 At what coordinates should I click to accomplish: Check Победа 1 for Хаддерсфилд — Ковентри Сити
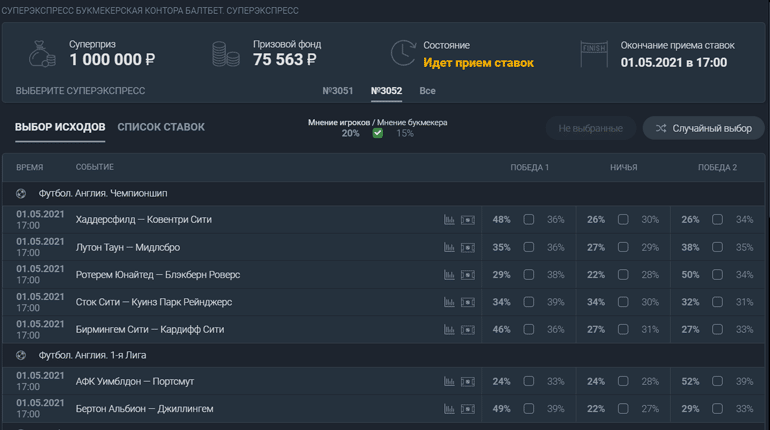529,220
